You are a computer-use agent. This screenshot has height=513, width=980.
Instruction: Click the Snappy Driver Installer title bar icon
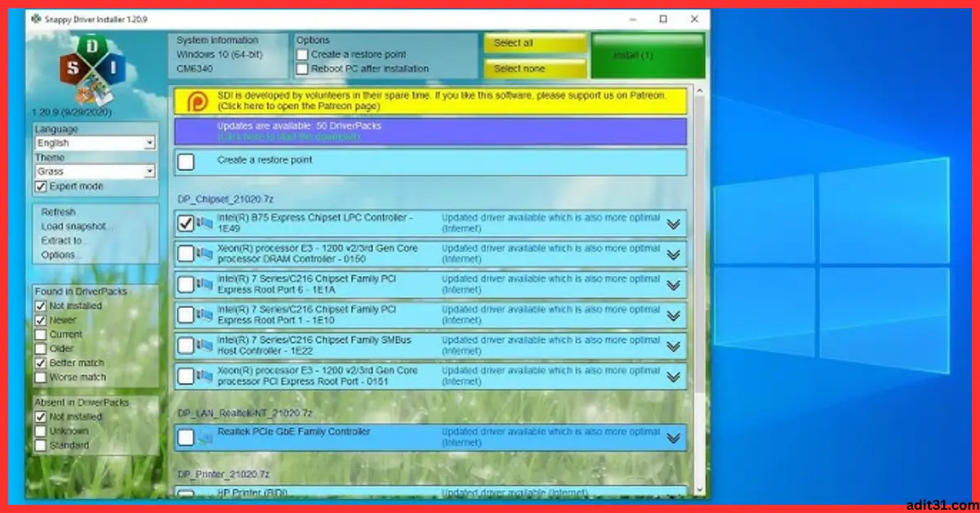(x=34, y=18)
